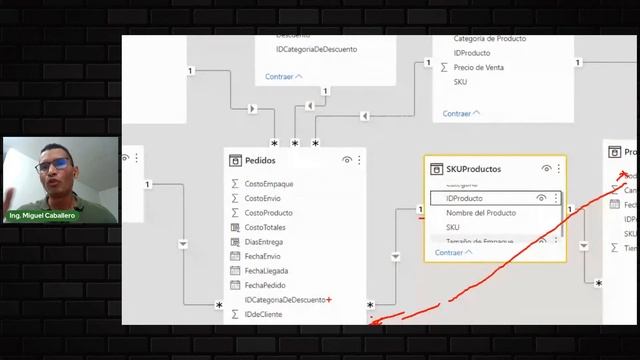
Task: Select Categoria de Producto field at top
Action: click(x=490, y=39)
